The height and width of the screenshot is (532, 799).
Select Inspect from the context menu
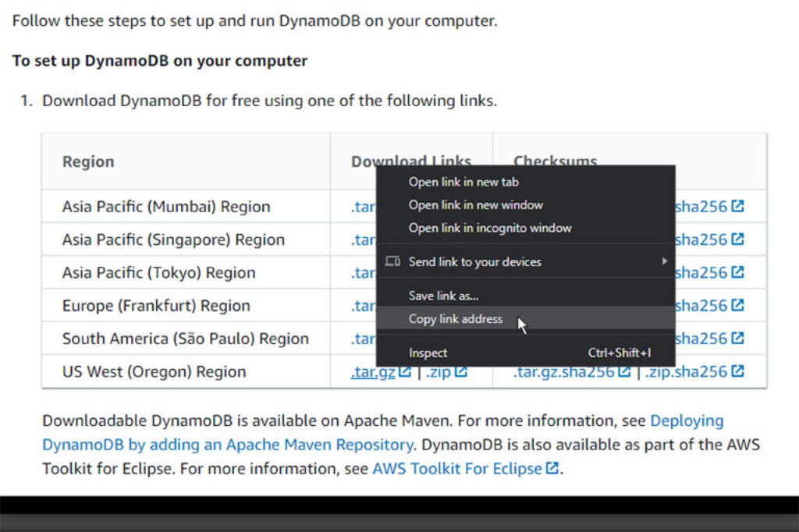point(427,353)
